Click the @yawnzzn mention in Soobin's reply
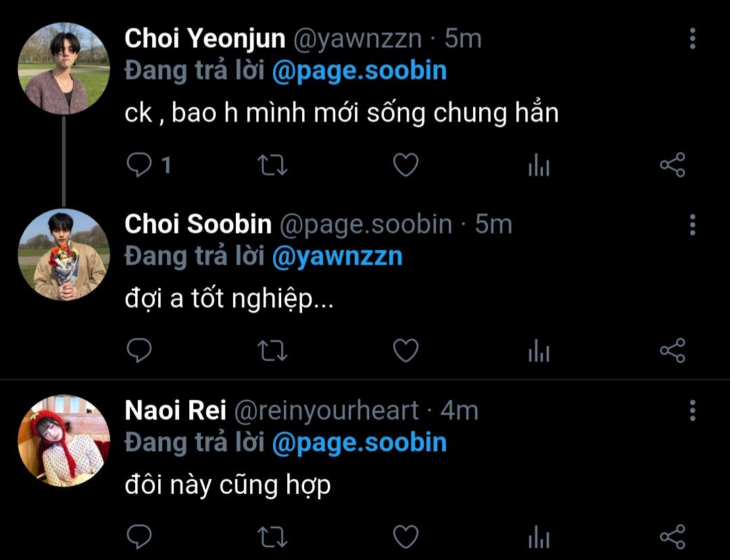730x560 pixels. tap(337, 257)
